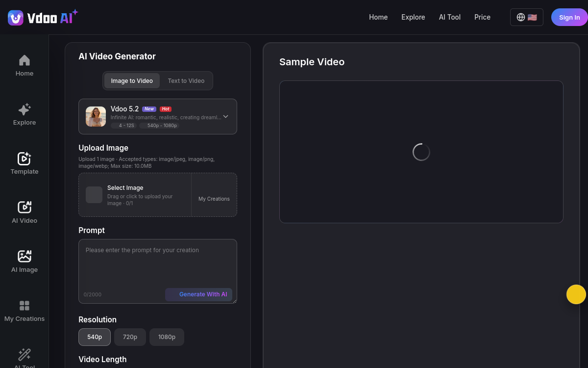Click Generate With AI button
Viewport: 588px width, 368px height.
click(198, 294)
